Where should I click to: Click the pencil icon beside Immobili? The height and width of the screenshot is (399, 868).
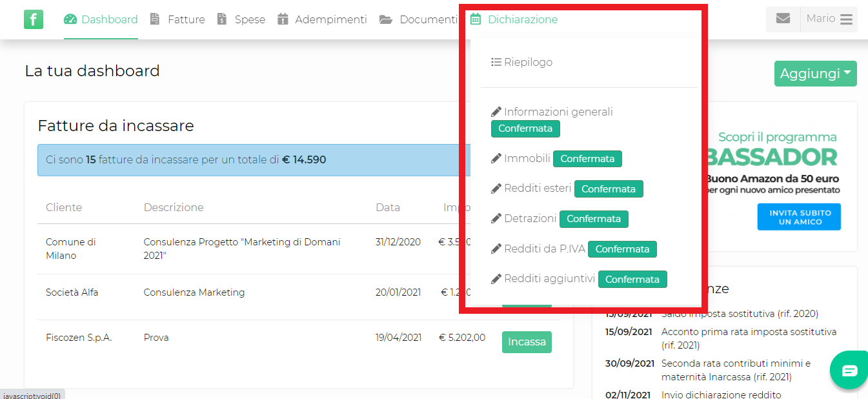click(x=496, y=159)
